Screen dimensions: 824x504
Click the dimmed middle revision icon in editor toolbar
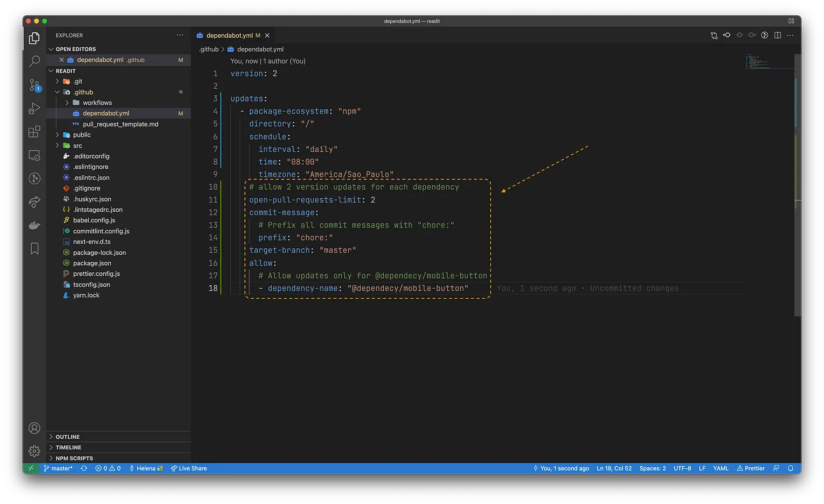coord(739,35)
